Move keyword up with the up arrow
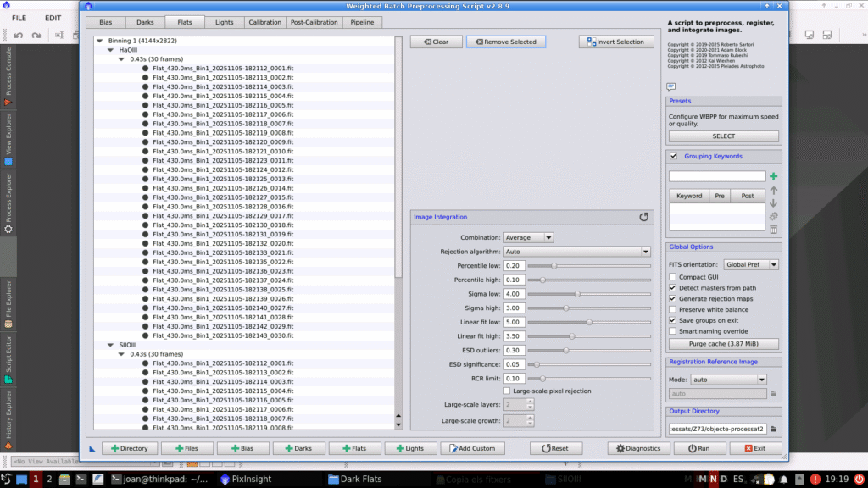 (773, 191)
